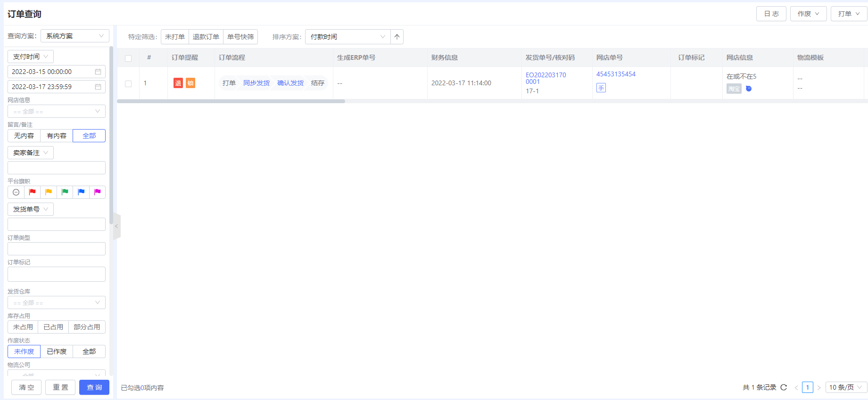Filter by purple platform flag
The width and height of the screenshot is (868, 400).
click(x=97, y=192)
